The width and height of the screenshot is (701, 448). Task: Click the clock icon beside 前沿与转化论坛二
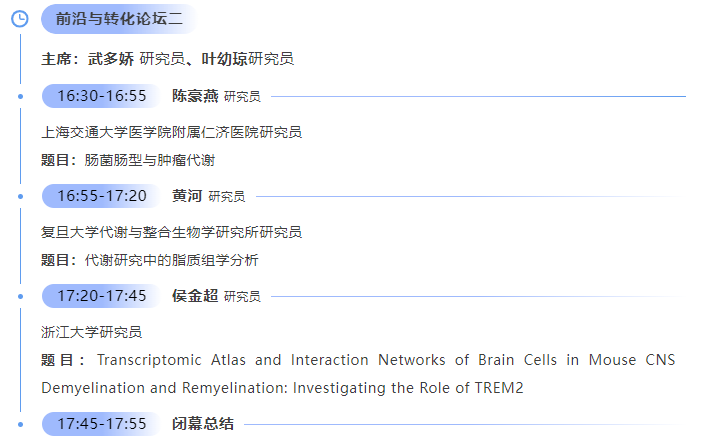20,19
